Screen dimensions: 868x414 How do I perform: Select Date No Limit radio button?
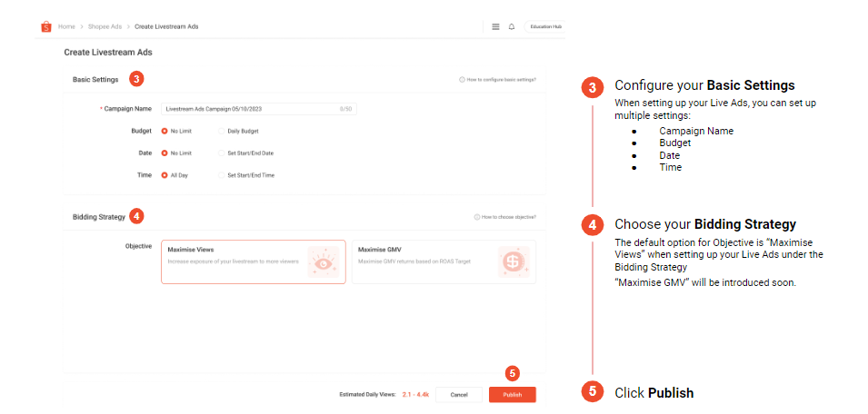pos(165,153)
